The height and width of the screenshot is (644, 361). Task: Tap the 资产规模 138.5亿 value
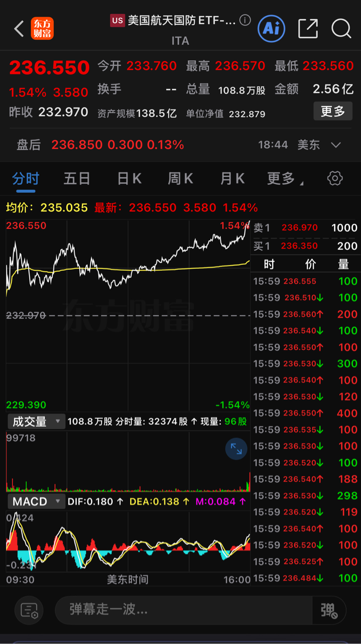point(157,113)
